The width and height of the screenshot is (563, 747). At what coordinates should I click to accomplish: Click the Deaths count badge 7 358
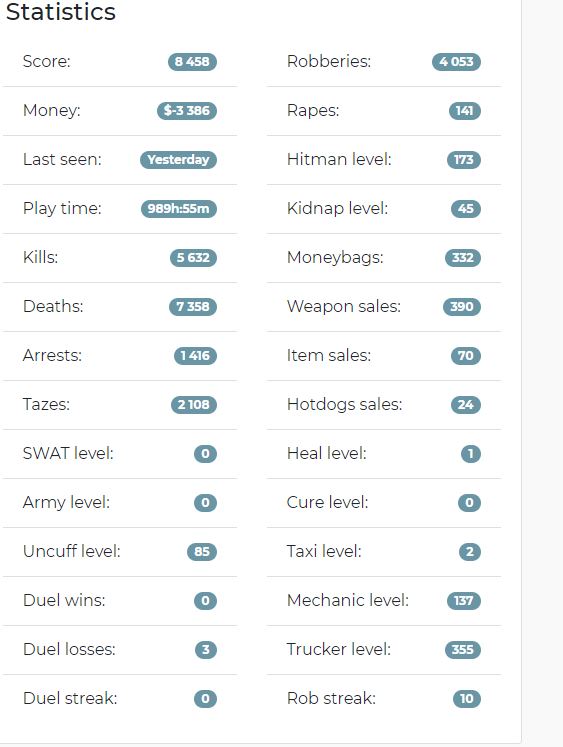[193, 306]
